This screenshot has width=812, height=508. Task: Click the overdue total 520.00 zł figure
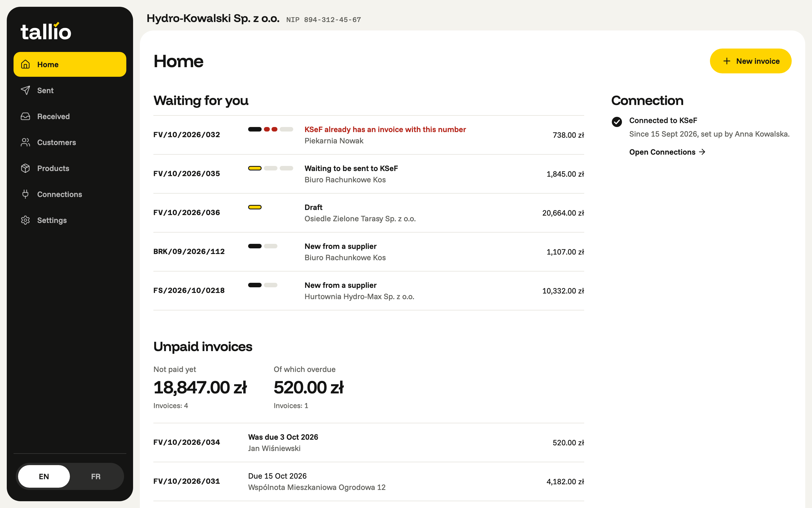pos(309,387)
